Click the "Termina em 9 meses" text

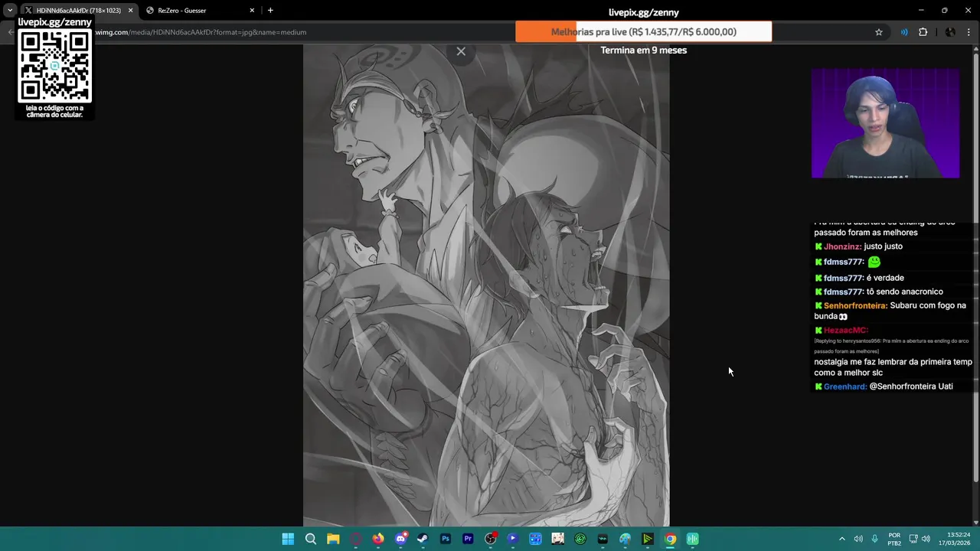click(643, 50)
